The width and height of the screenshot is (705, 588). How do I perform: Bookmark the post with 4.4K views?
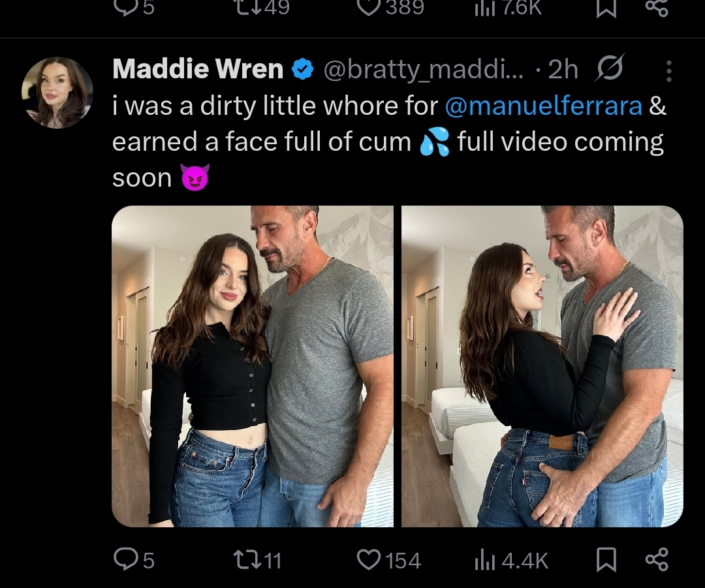[x=606, y=560]
